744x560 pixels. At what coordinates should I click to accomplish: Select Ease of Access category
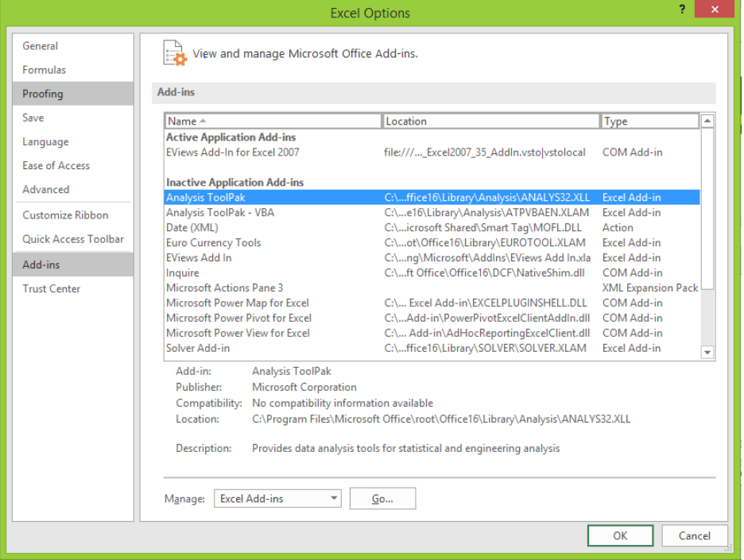click(72, 165)
